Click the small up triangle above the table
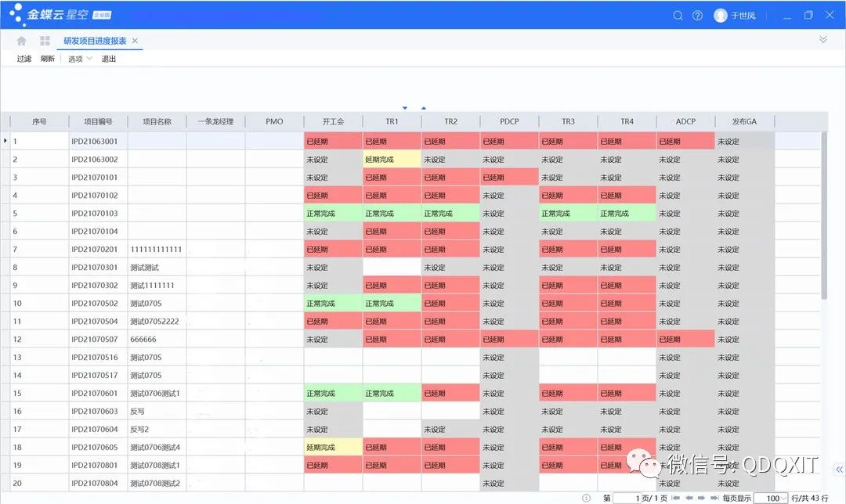Viewport: 846px width, 504px height. pos(424,108)
